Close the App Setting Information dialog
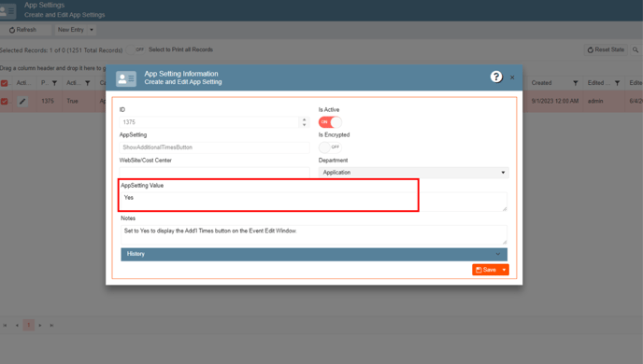Viewport: 643px width, 364px height. (512, 77)
